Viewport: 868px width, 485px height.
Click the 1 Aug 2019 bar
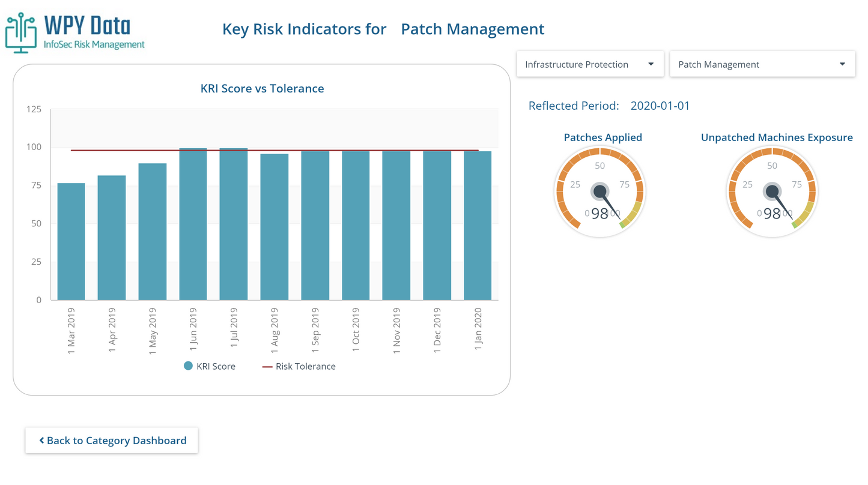pos(274,227)
